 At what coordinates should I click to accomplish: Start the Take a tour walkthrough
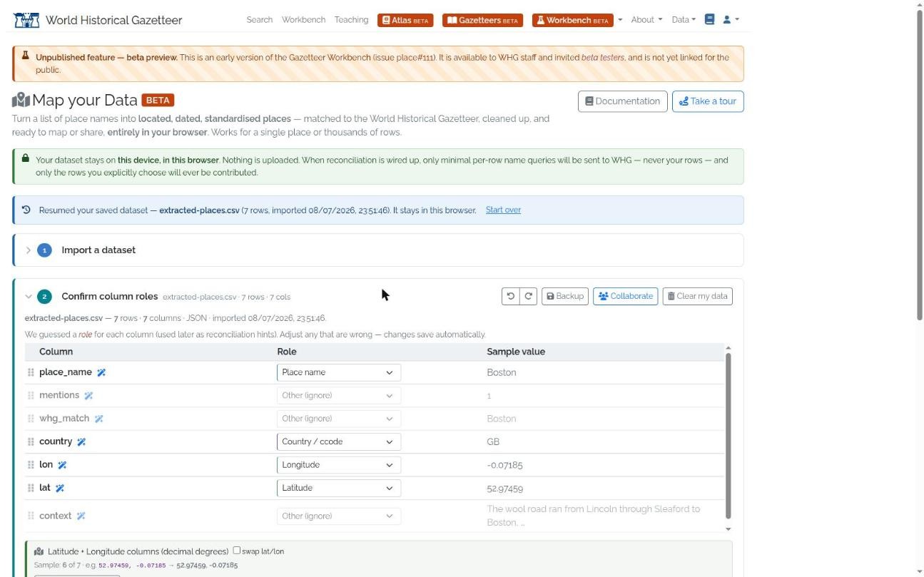708,101
